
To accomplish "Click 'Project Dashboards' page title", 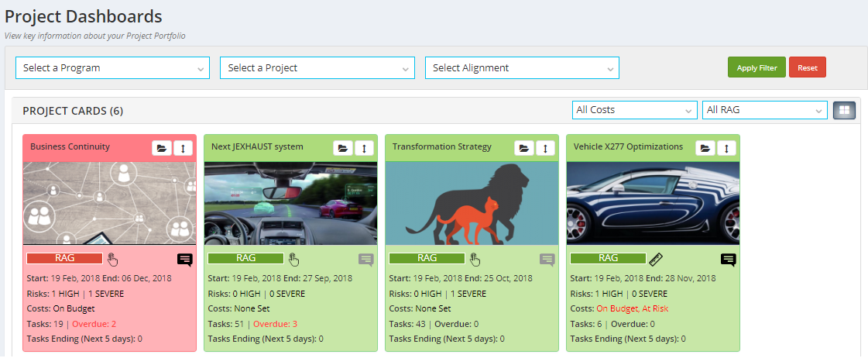I will (x=84, y=16).
